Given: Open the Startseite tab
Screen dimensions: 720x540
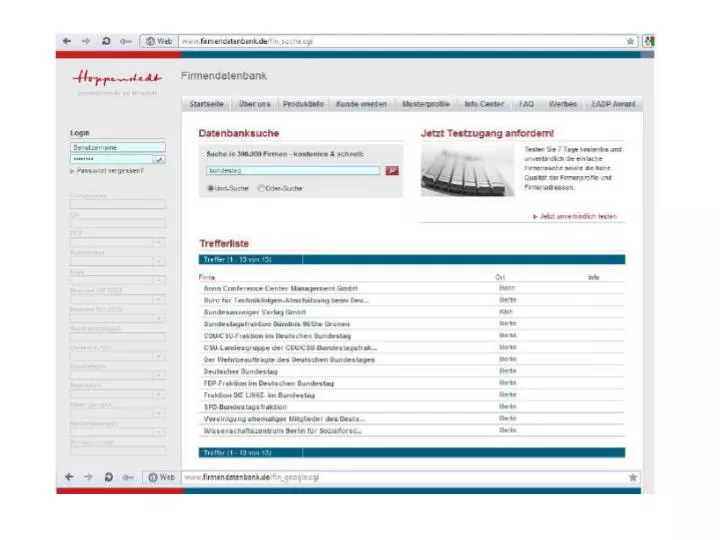Looking at the screenshot, I should pos(207,104).
